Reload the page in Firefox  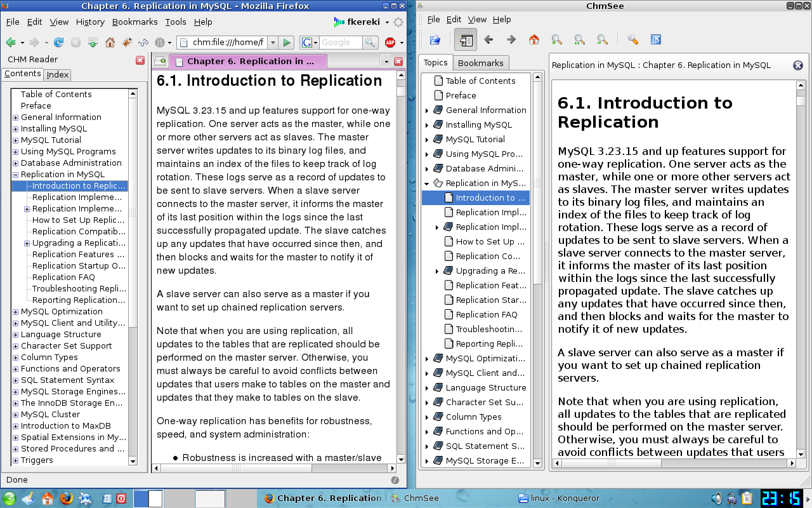pos(58,43)
